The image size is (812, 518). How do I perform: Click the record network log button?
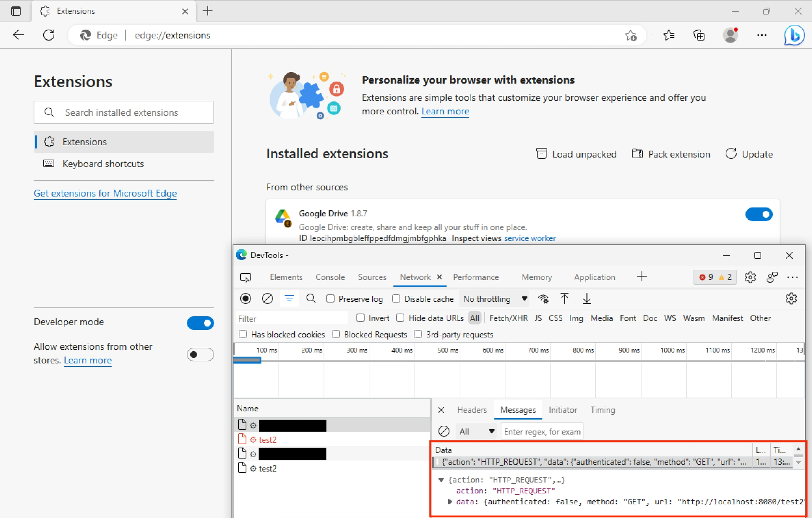[x=246, y=299]
